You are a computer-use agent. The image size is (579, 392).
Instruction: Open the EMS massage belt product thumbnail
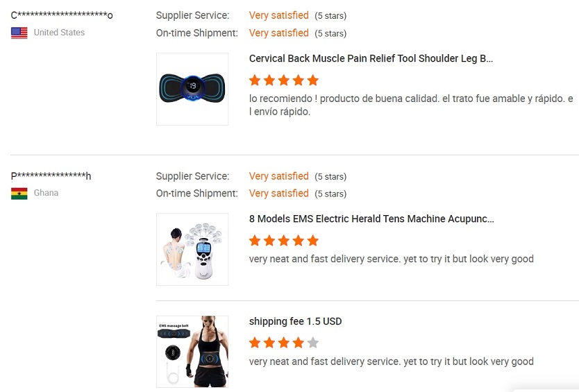tap(192, 351)
